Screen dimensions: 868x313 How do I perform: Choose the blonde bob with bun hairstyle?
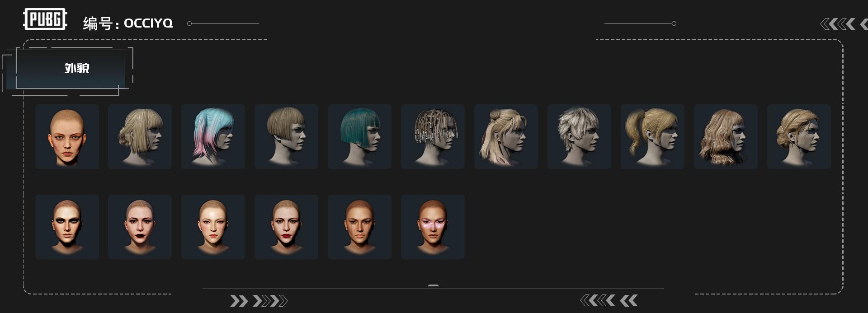(x=140, y=136)
